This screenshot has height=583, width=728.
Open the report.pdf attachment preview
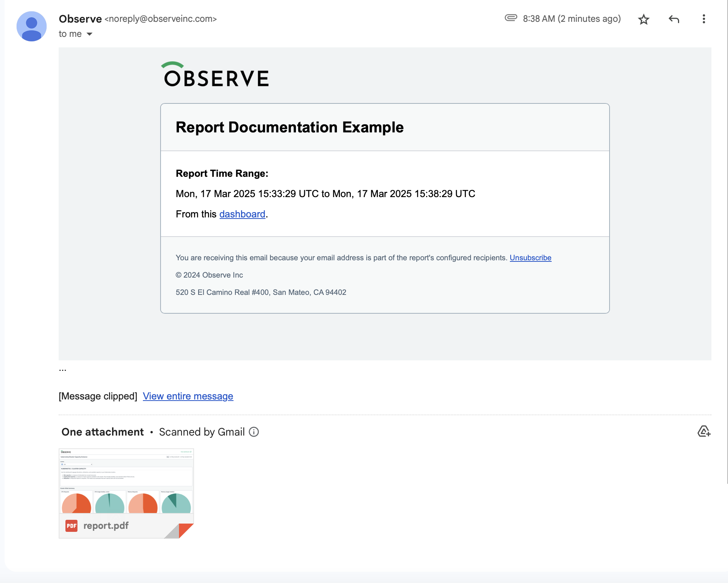coord(126,481)
